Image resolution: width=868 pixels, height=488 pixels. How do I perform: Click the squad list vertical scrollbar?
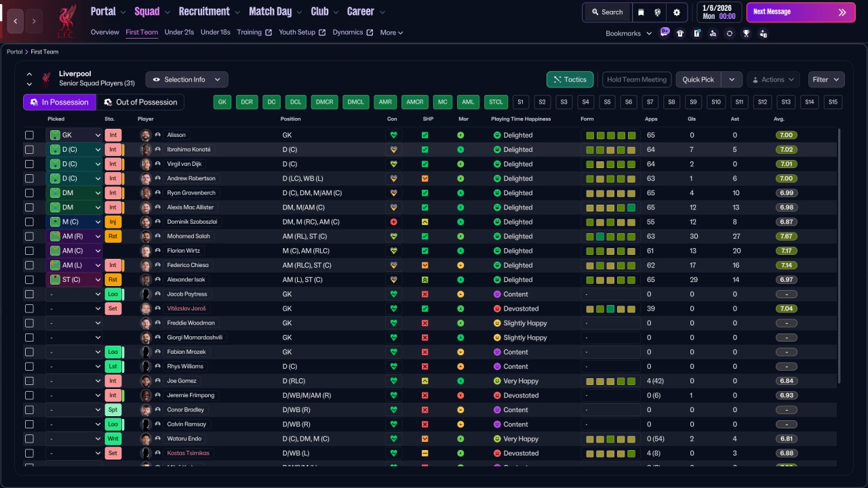[840, 258]
